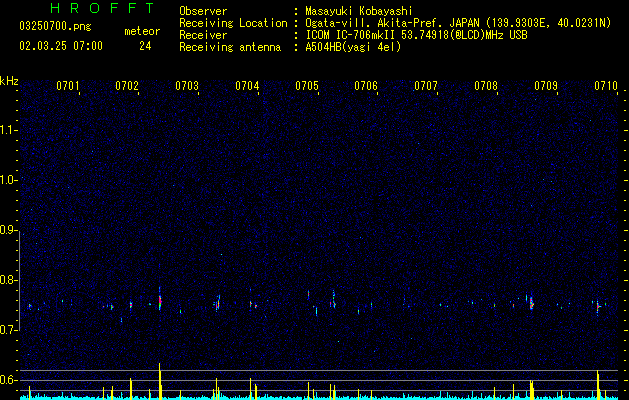Click the 0703 time marker
This screenshot has height=400, width=629.
187,86
